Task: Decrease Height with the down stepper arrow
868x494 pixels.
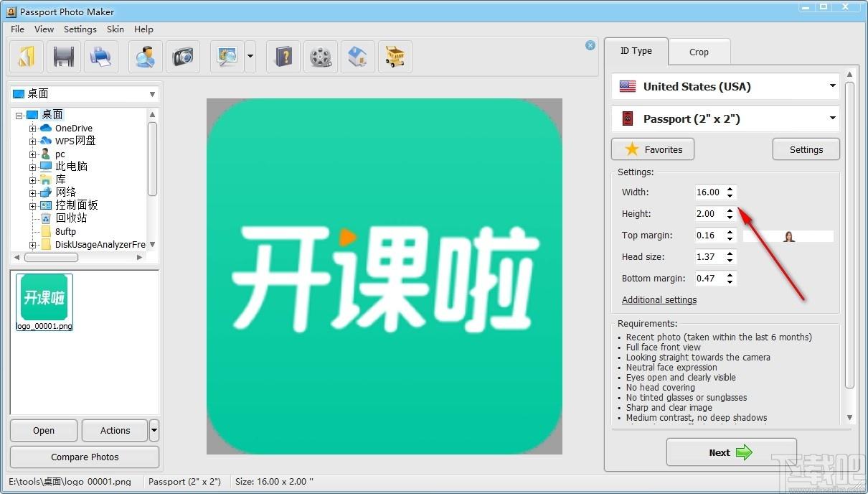Action: tap(730, 217)
